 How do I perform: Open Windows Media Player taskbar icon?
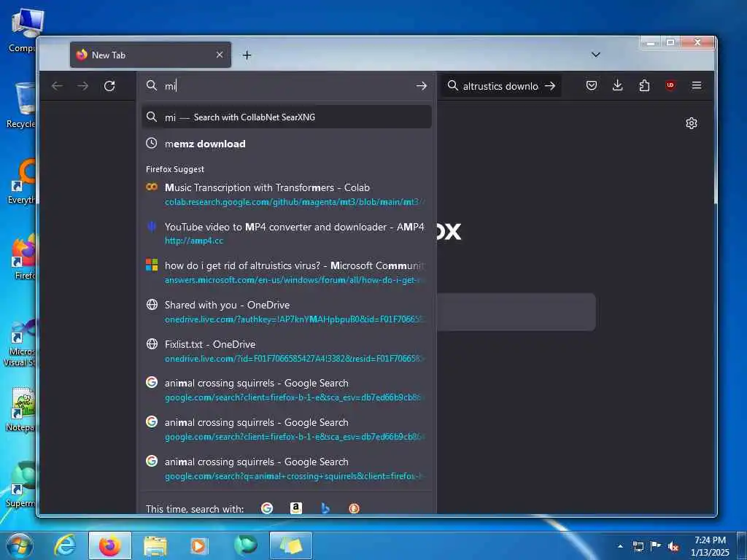click(x=198, y=545)
